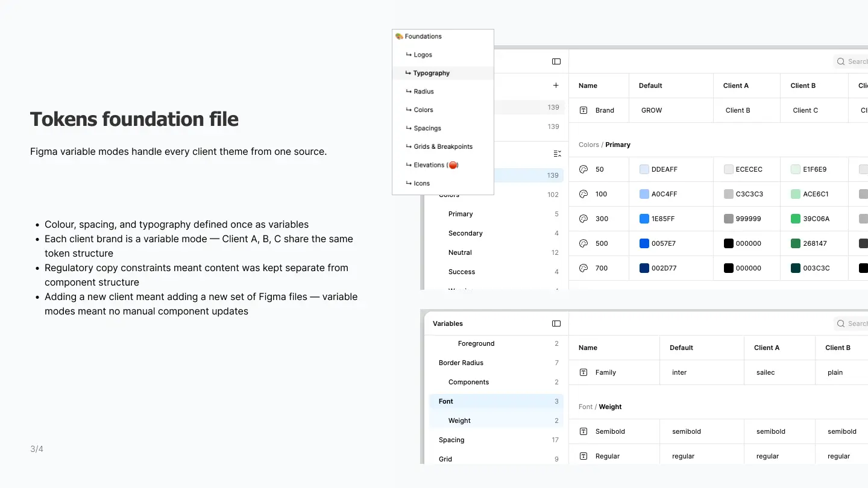Click the 1E85FF default color swatch
This screenshot has height=488, width=868.
(x=644, y=219)
